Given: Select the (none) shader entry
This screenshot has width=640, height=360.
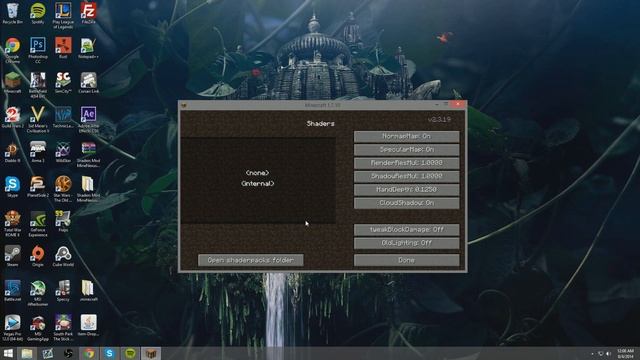Looking at the screenshot, I should pyautogui.click(x=258, y=173).
